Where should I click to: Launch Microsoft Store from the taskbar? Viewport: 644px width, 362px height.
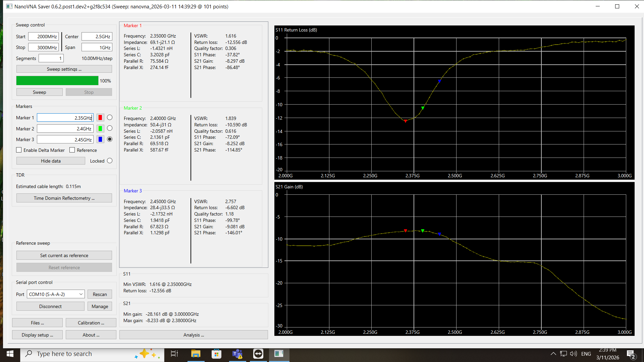coord(216,354)
